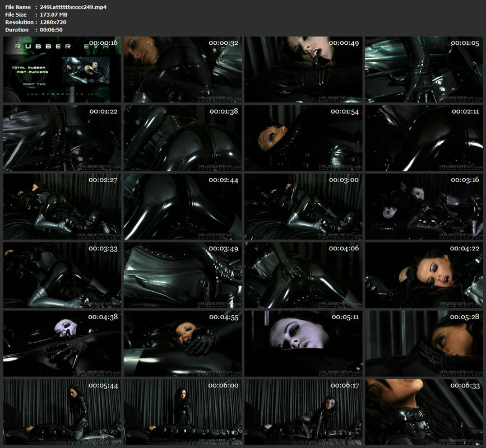Select the 00:03:16 preview frame
486x448 pixels.
pos(424,207)
